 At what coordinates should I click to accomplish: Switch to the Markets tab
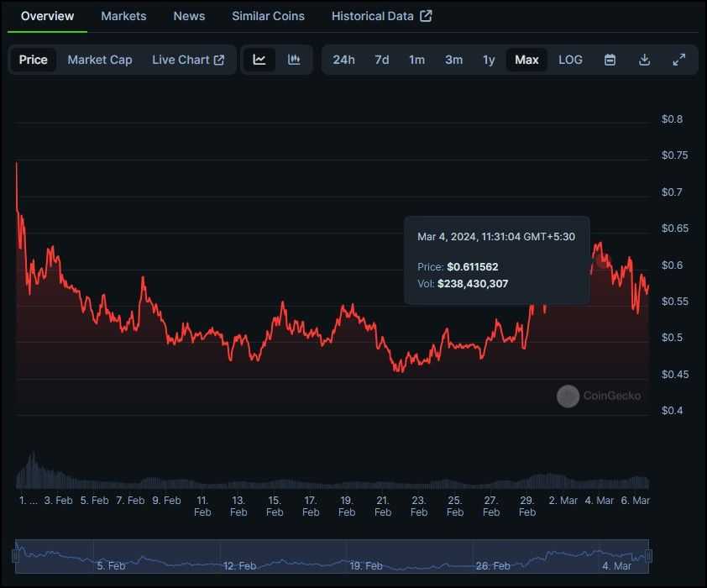point(123,16)
